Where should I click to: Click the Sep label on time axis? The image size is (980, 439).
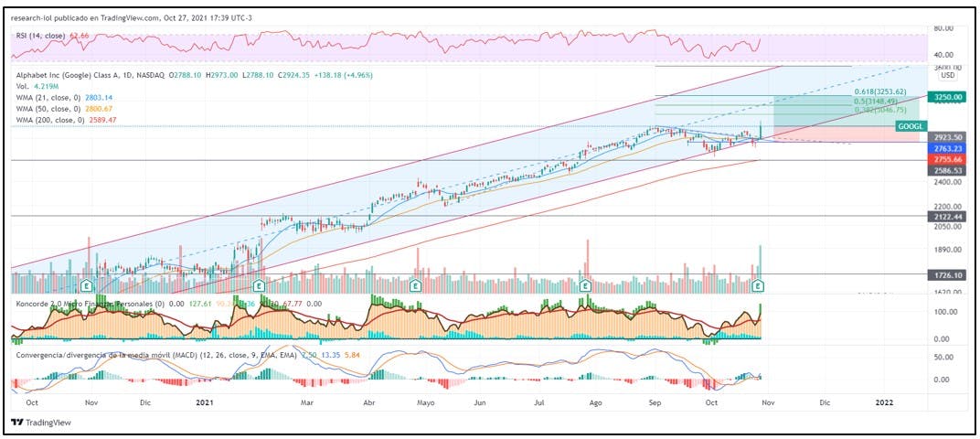tap(655, 403)
